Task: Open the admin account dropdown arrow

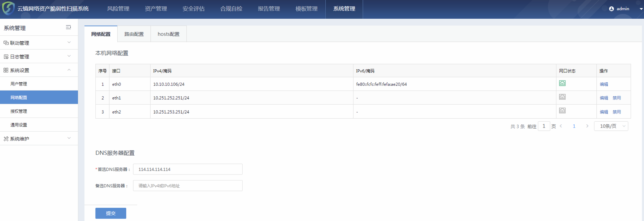Action: [x=641, y=9]
